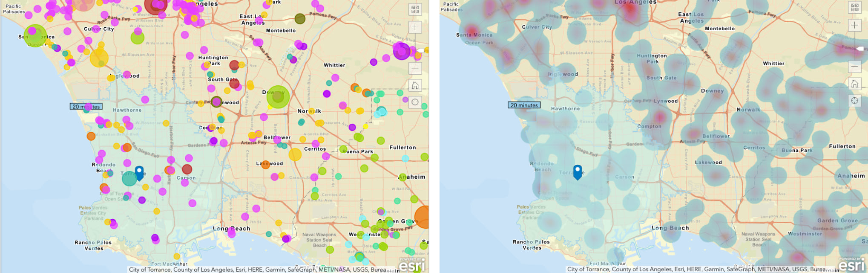The image size is (868, 273).
Task: Click 'Rancho Palos Verdes' label on left map
Action: (x=93, y=245)
